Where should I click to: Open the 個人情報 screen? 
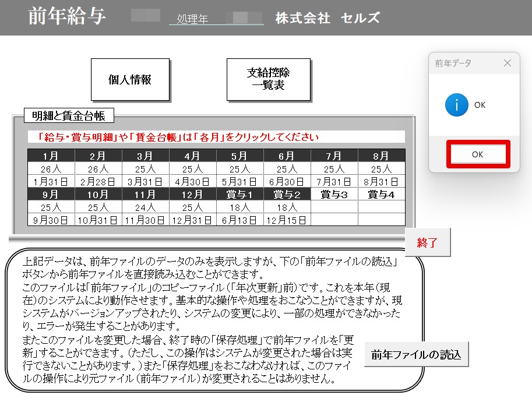click(x=130, y=80)
